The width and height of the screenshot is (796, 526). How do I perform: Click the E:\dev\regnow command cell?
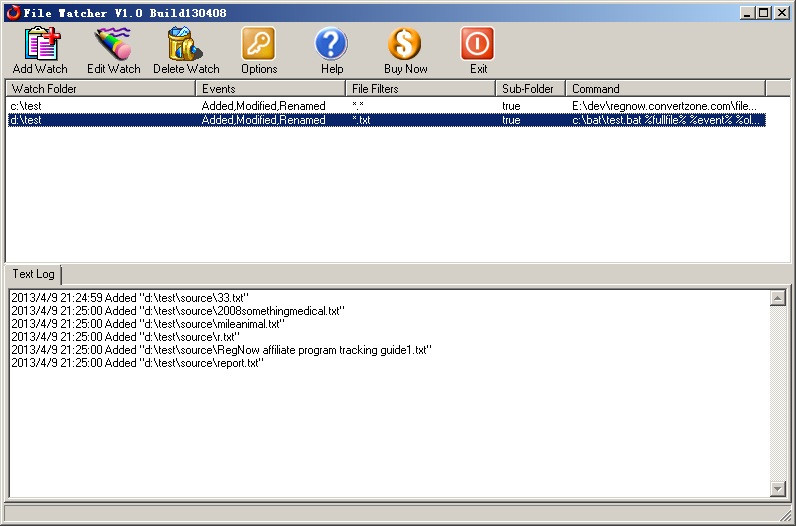click(664, 106)
